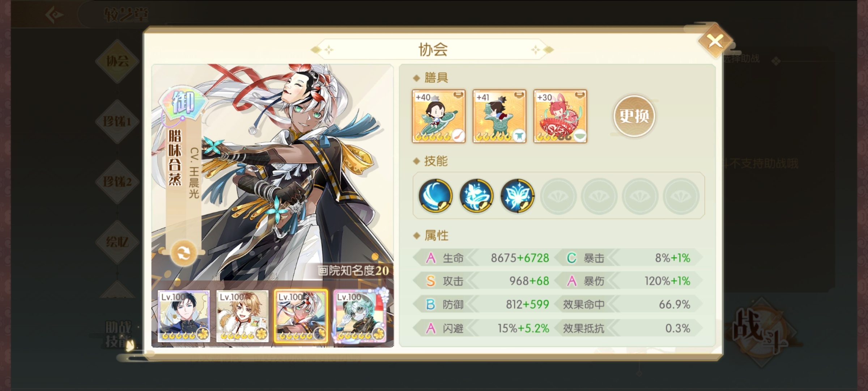Select the 绘忆 side tab
This screenshot has height=391, width=868.
coord(118,242)
